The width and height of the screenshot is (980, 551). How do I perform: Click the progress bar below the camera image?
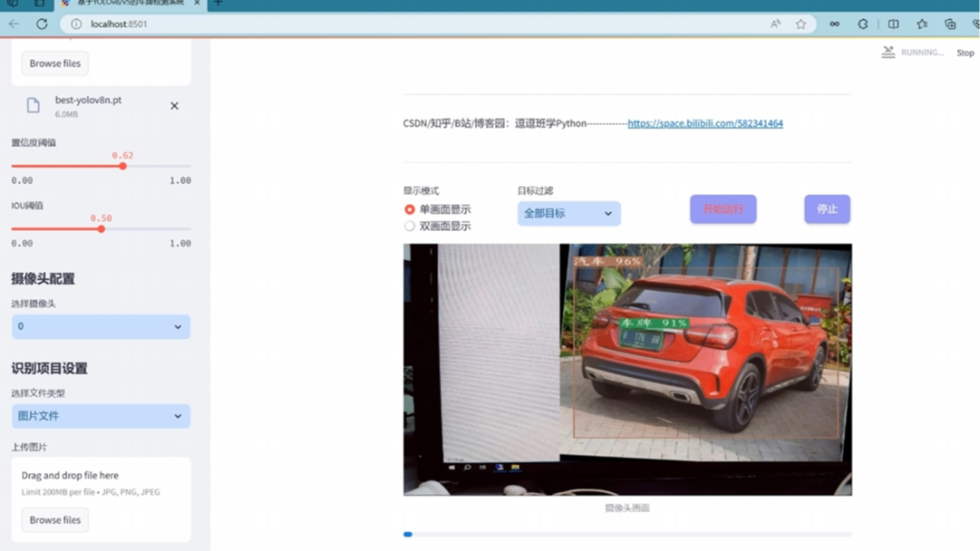click(627, 534)
